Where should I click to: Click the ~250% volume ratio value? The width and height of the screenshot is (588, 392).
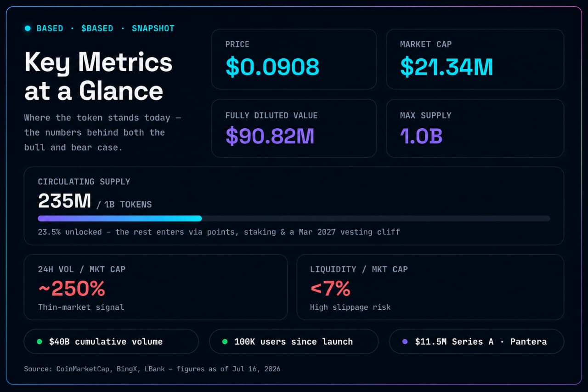(71, 289)
